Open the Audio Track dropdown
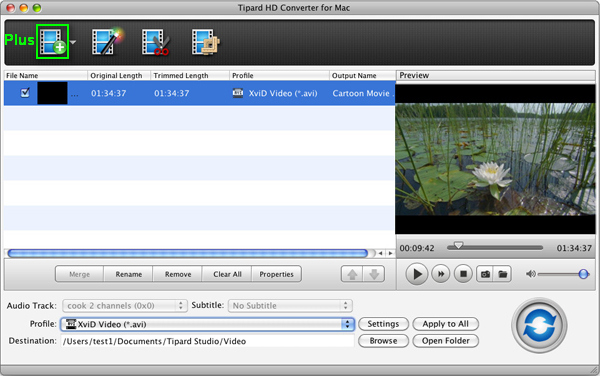Screen dimensions: 600x376 pos(125,306)
